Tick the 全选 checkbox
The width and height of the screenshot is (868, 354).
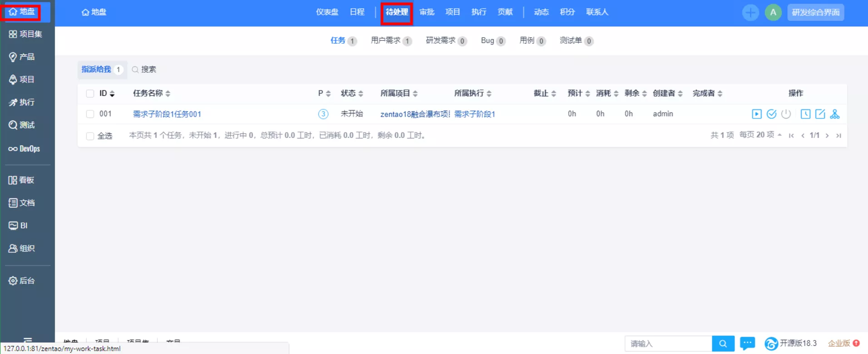(90, 136)
